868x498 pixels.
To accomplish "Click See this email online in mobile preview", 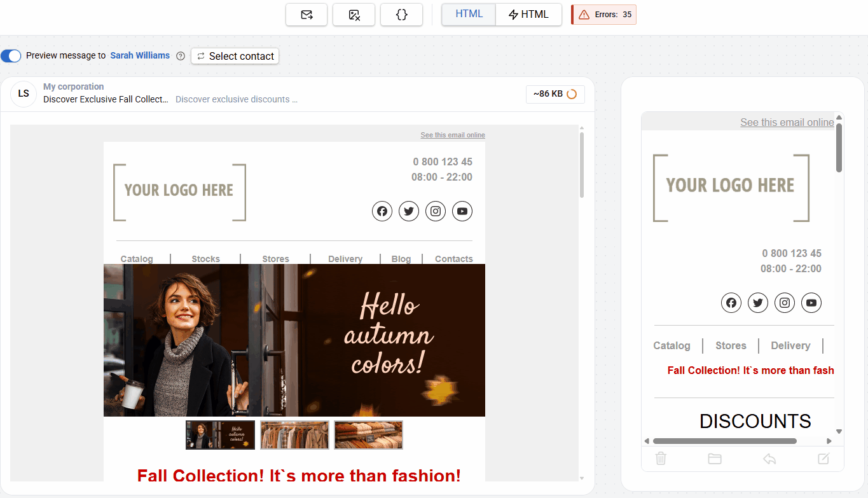I will coord(787,122).
